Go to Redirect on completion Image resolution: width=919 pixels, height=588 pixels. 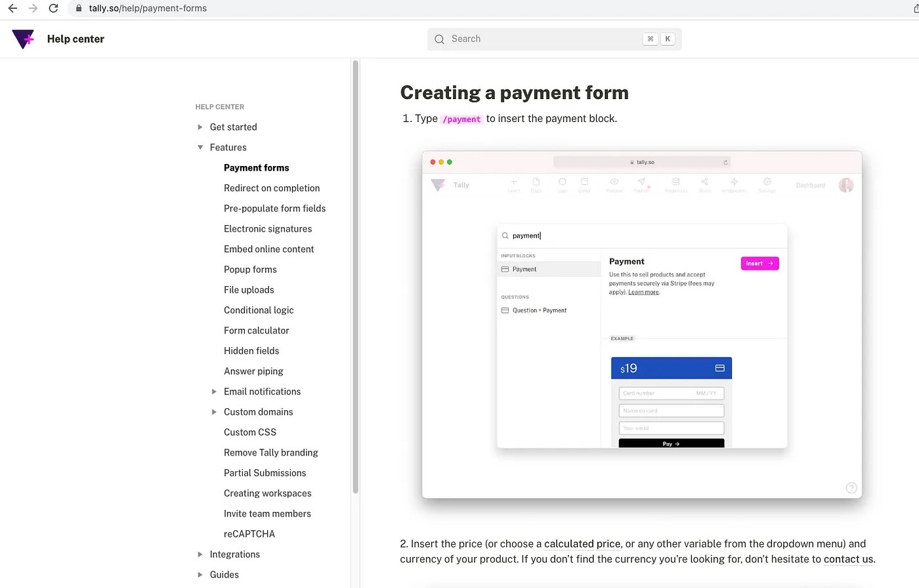coord(272,188)
